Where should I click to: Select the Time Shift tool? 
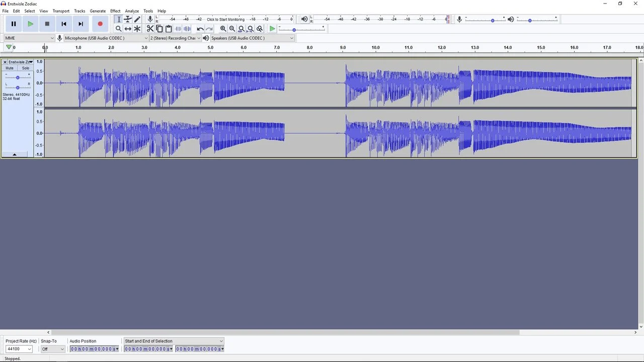tap(128, 29)
